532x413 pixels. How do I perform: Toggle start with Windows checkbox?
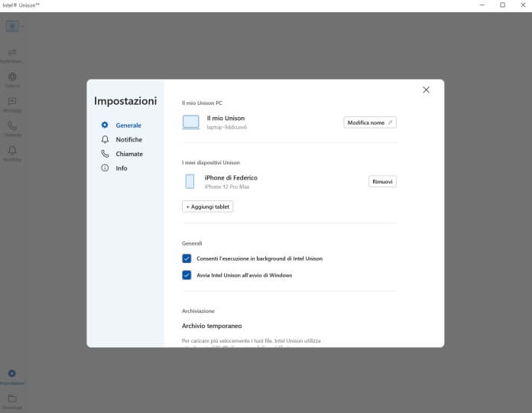(x=187, y=275)
